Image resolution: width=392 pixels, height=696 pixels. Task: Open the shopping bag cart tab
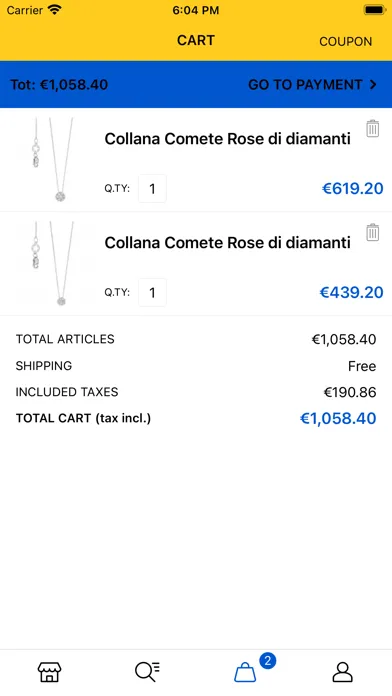pos(245,672)
